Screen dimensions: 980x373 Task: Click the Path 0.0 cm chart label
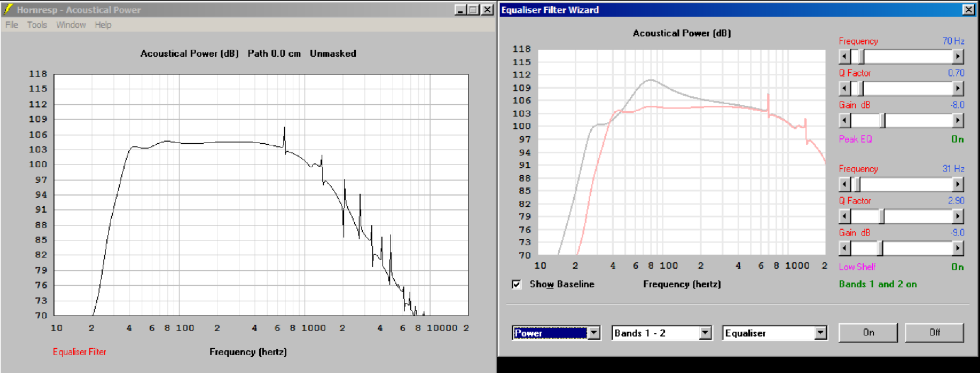pos(274,54)
